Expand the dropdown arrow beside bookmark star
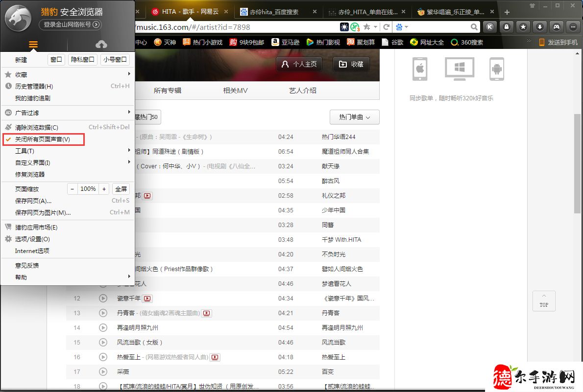583x392 pixels. pyautogui.click(x=376, y=27)
